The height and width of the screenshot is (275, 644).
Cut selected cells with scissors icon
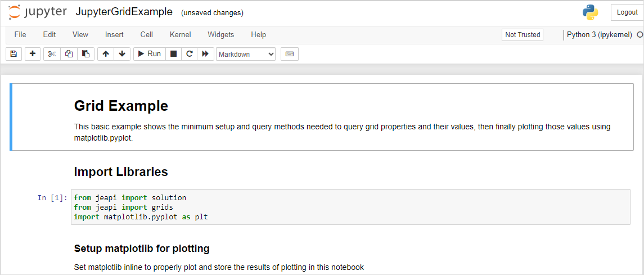click(52, 54)
